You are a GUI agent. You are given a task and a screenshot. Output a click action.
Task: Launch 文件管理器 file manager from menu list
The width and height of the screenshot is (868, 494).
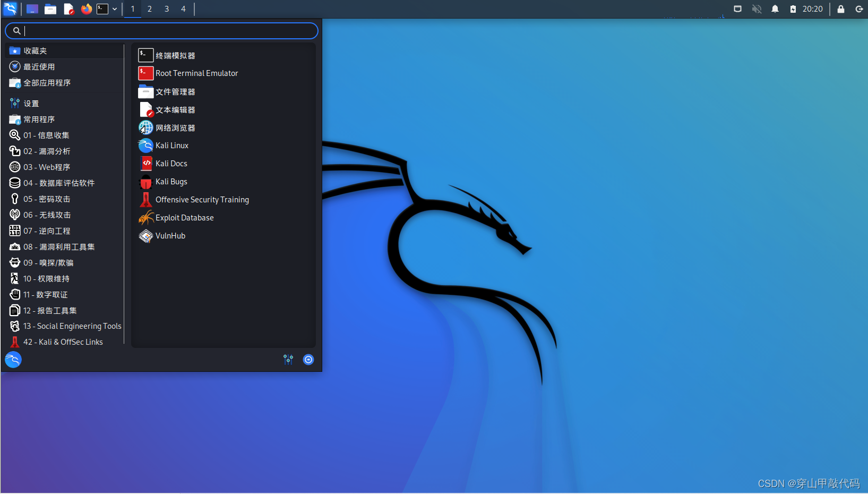pos(224,91)
